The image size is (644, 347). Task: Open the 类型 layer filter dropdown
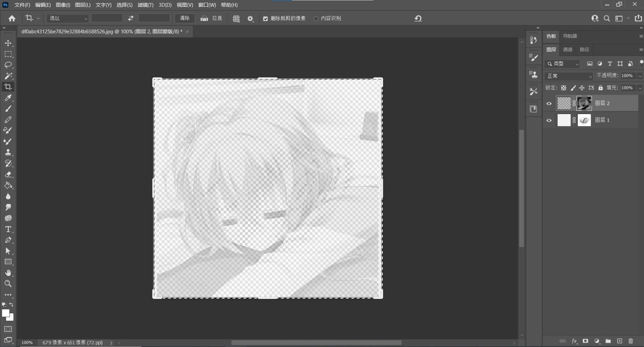562,64
